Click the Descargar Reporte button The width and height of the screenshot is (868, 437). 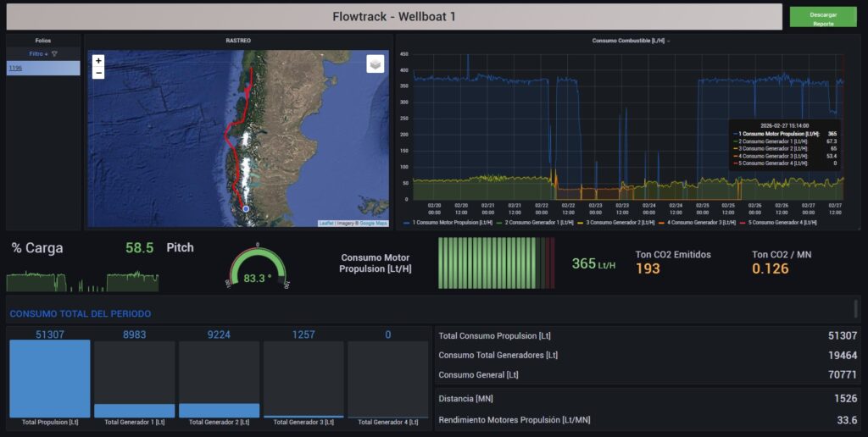822,19
